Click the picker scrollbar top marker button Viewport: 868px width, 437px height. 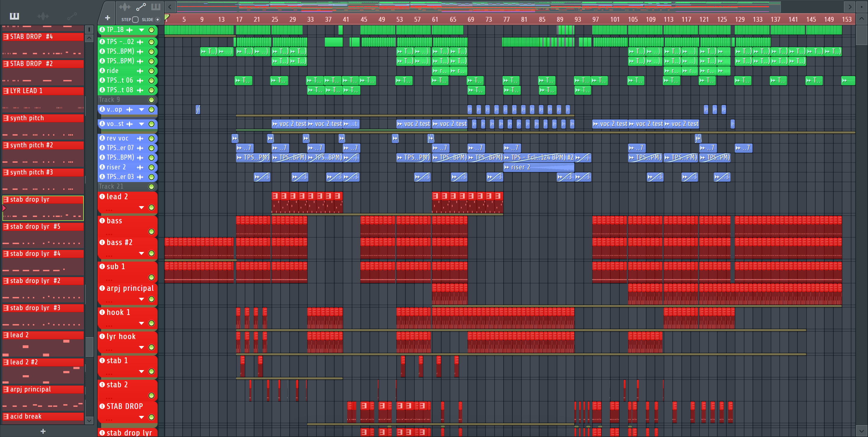point(89,30)
